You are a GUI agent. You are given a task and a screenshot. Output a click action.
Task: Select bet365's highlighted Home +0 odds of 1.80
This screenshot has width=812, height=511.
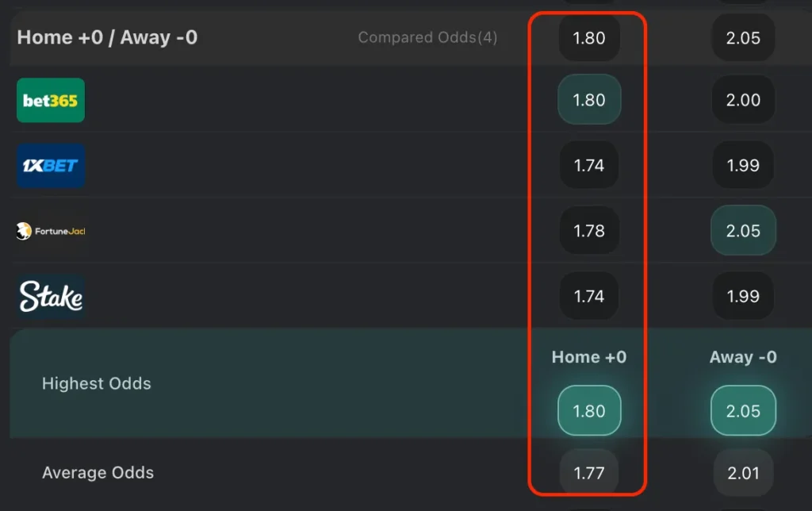589,100
